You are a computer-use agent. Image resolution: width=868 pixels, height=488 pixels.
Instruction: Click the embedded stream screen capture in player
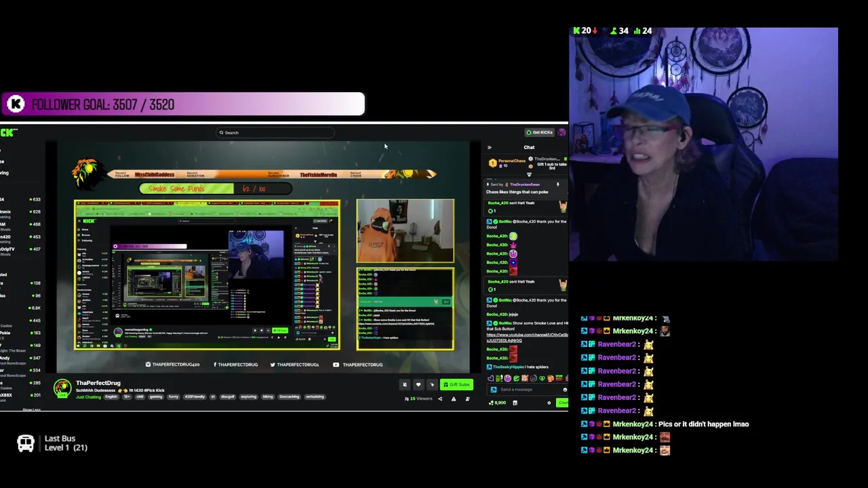[207, 274]
